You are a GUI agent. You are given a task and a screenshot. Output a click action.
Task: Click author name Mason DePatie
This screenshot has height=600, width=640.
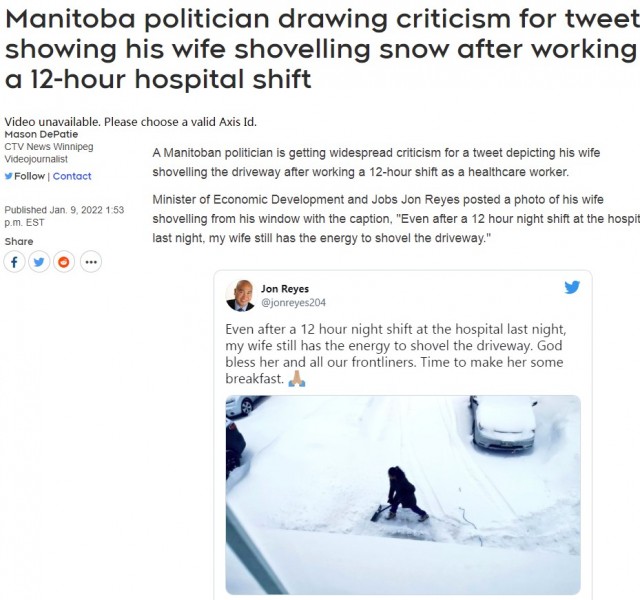(39, 135)
